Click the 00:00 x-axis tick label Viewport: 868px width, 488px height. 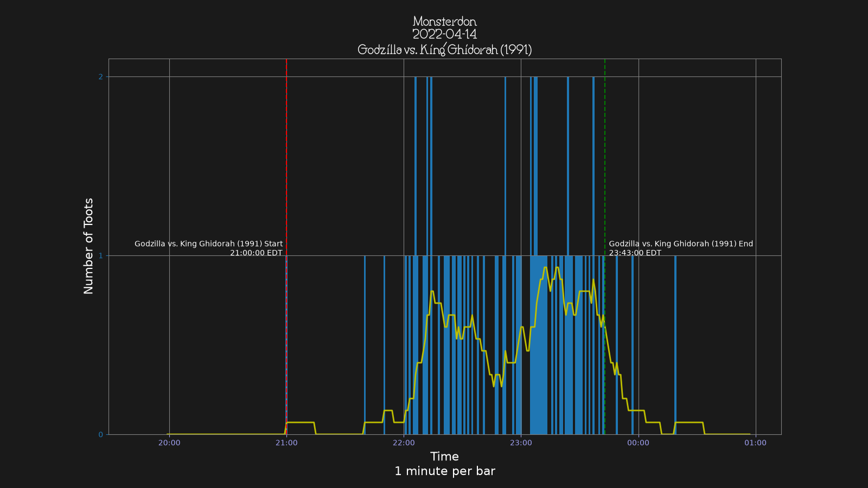click(x=638, y=443)
